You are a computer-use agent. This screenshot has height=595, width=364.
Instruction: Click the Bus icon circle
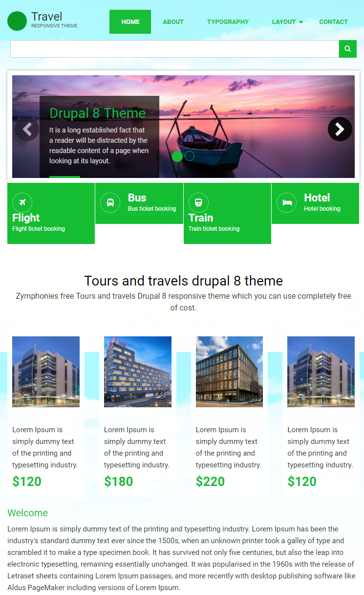coord(110,202)
